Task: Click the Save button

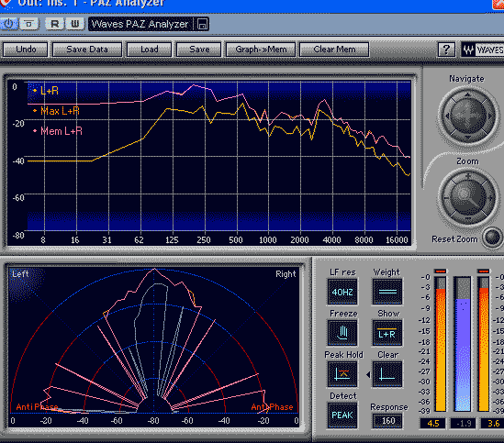Action: (199, 50)
